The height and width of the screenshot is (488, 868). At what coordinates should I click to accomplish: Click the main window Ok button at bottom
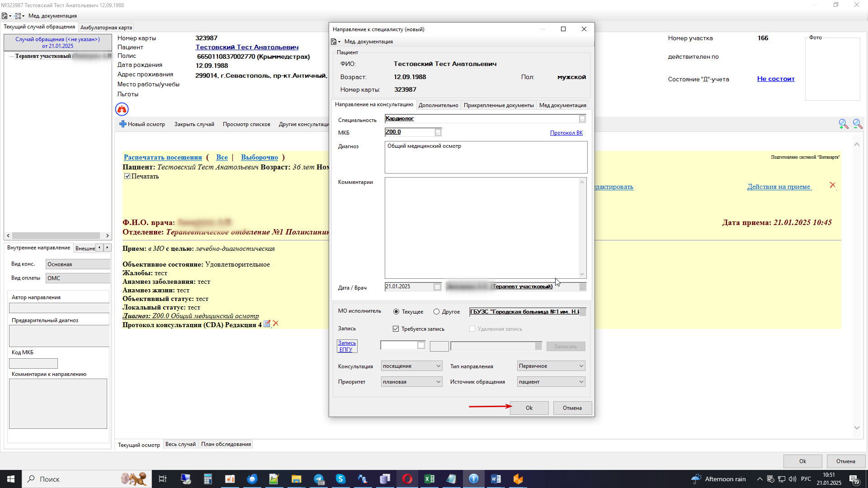pyautogui.click(x=802, y=461)
